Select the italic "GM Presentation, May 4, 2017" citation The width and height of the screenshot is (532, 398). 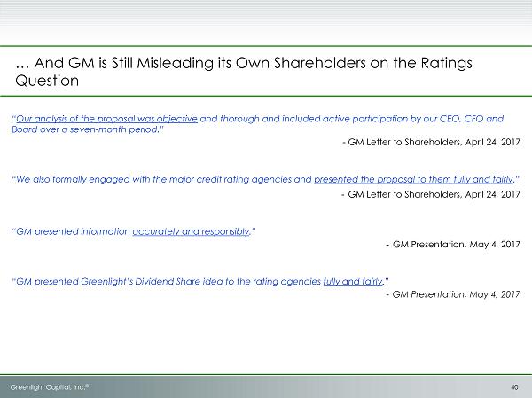coord(452,293)
